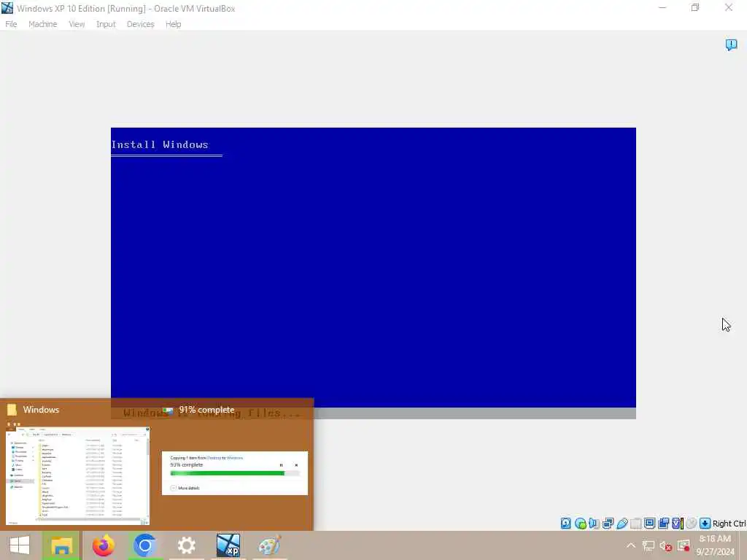Close the VirtualBox window
The height and width of the screenshot is (560, 747).
[729, 7]
